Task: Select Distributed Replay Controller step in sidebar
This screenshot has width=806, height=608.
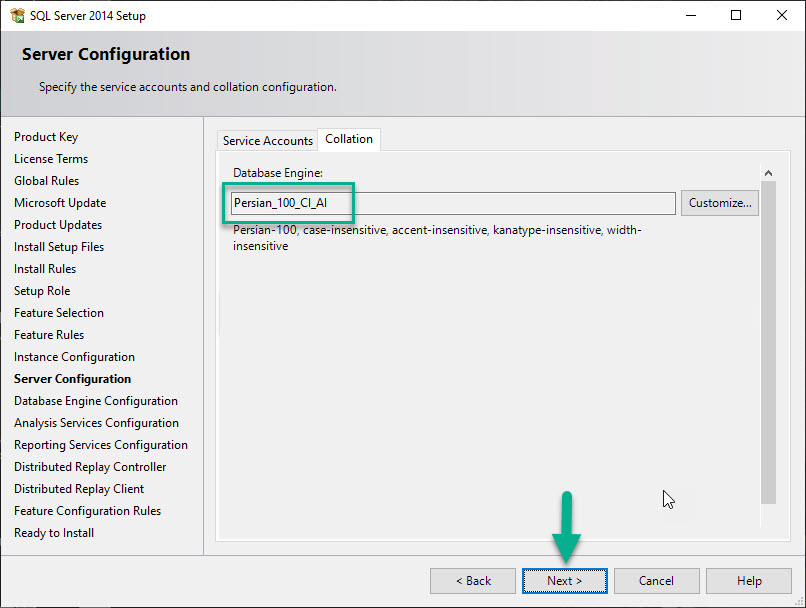Action: (90, 467)
